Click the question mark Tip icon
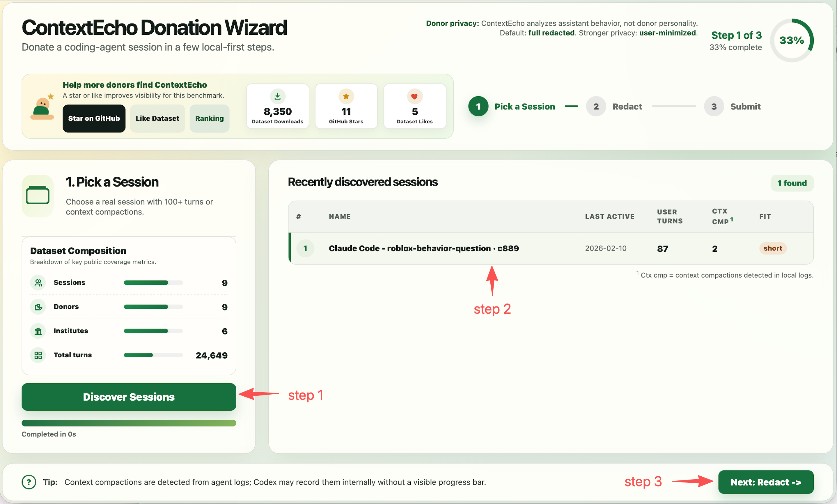The image size is (837, 504). click(x=29, y=482)
